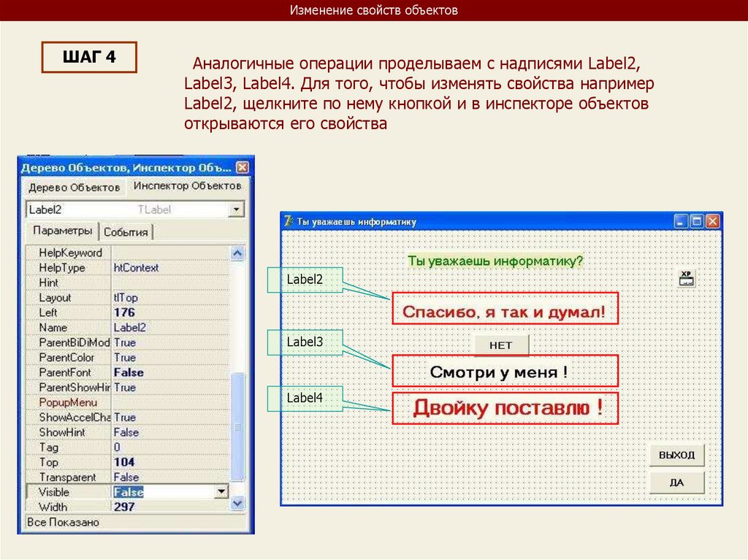Click the tlTop value of Layout
This screenshot has width=748, height=560.
[126, 298]
